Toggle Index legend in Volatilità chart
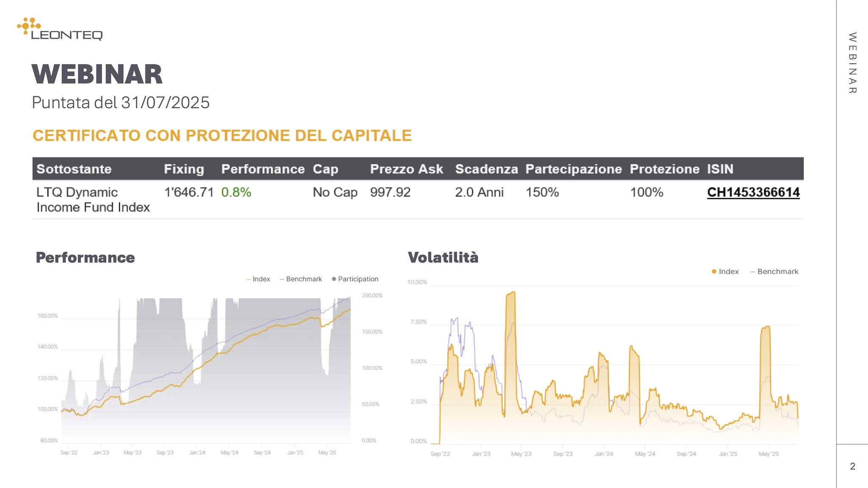This screenshot has height=488, width=868. (x=725, y=272)
